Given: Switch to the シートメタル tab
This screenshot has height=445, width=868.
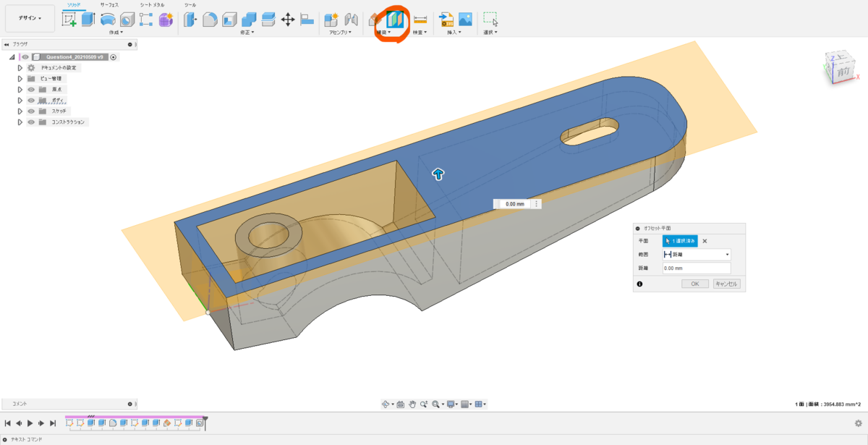Looking at the screenshot, I should (x=152, y=5).
